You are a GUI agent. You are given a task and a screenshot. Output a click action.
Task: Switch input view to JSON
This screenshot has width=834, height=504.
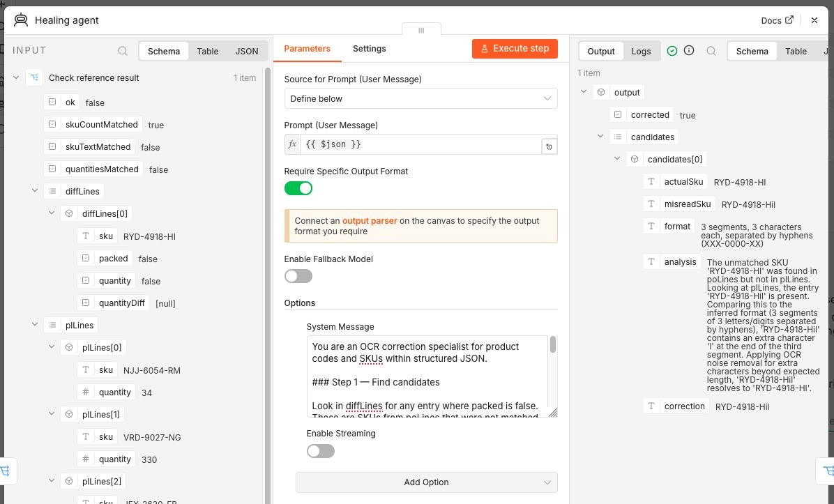click(247, 51)
